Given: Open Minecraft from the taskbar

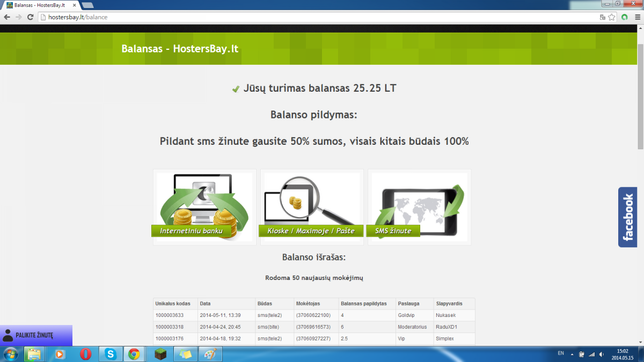Looking at the screenshot, I should tap(160, 354).
